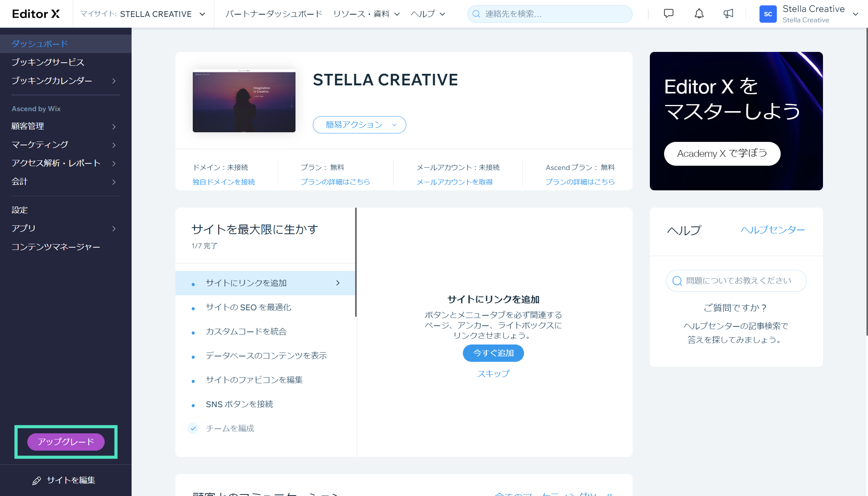Open the megaphone announcements icon
This screenshot has width=868, height=496.
coord(728,13)
